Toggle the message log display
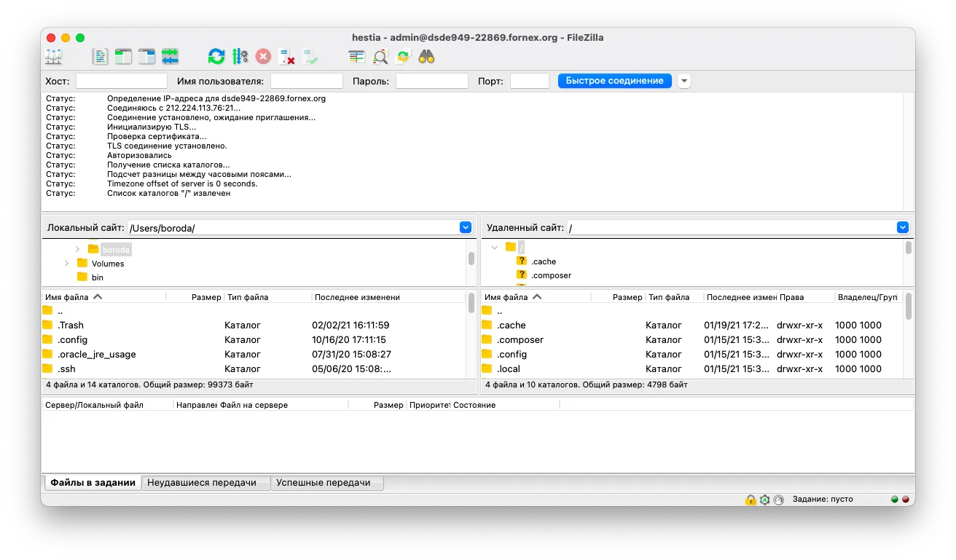956x560 pixels. [100, 56]
